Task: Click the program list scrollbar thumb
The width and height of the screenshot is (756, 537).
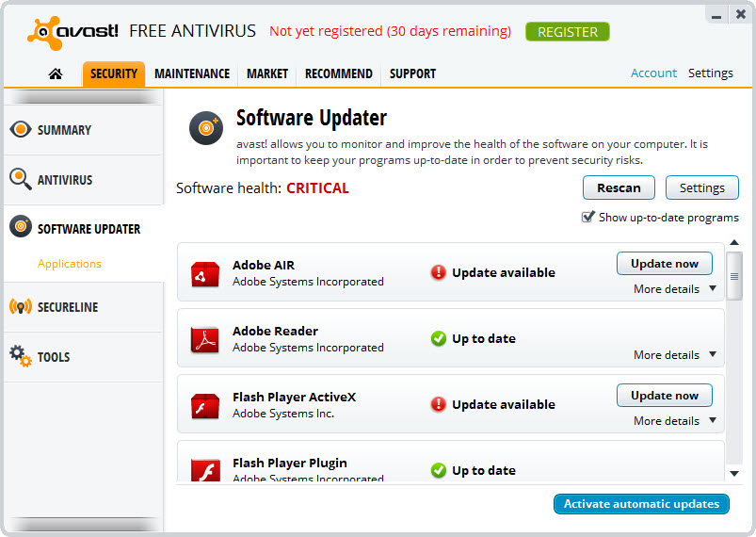Action: click(x=734, y=276)
